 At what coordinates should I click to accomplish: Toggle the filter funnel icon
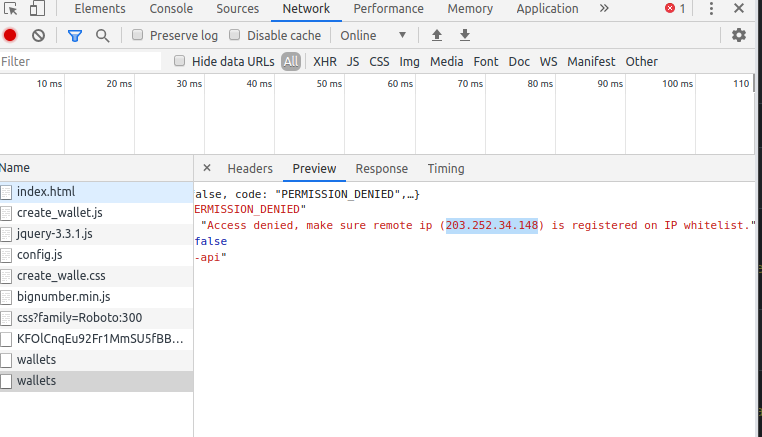(x=75, y=35)
